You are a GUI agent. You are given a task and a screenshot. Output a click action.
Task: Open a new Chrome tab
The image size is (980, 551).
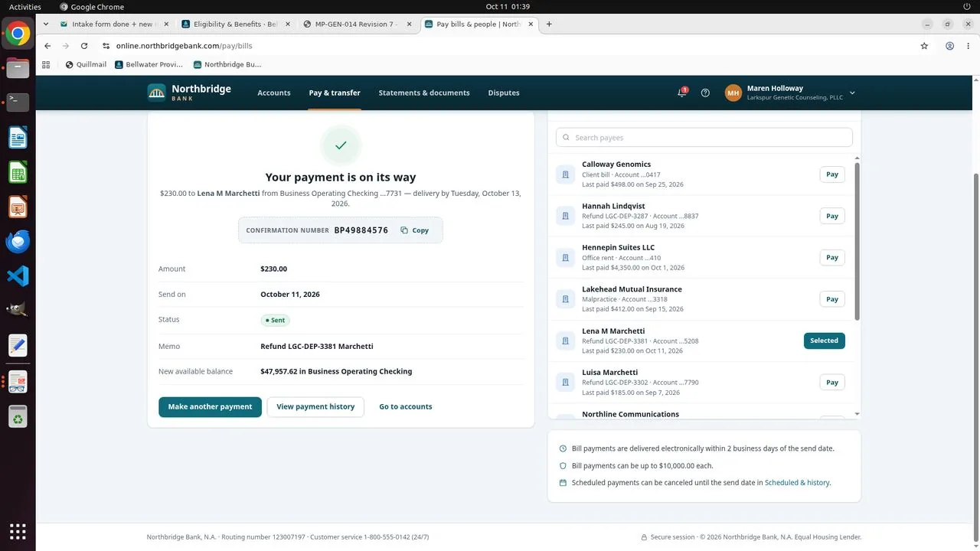point(549,24)
